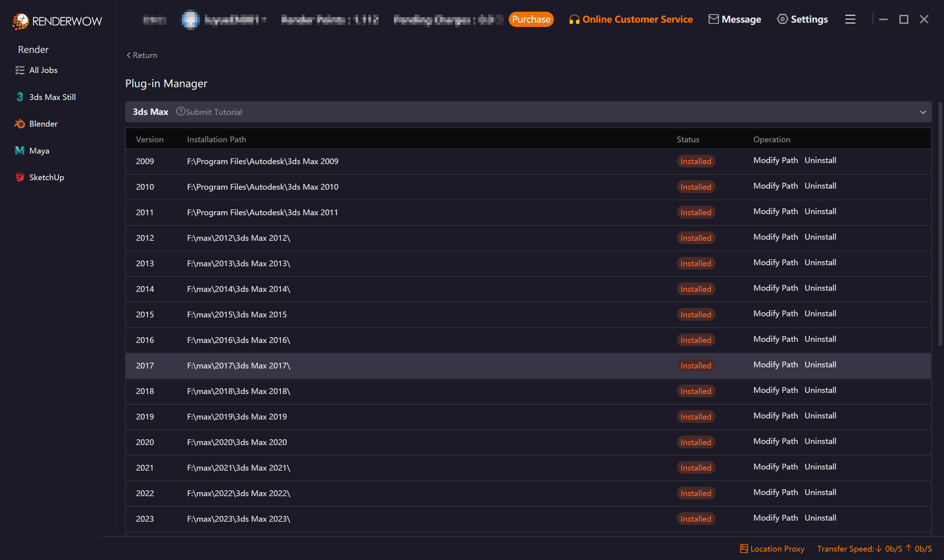Maximize the RenderWow window

pos(903,19)
